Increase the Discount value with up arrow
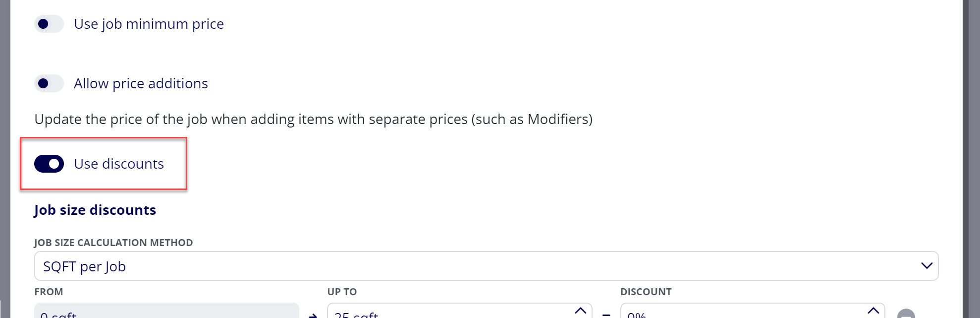Screen dimensions: 980x318 pos(873,311)
